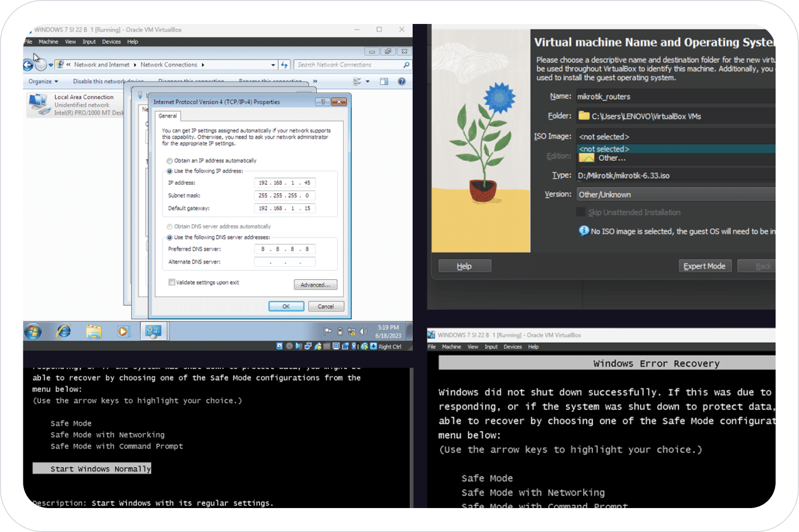Click the Default gateway field
Screen dimensions: 799x532
285,209
